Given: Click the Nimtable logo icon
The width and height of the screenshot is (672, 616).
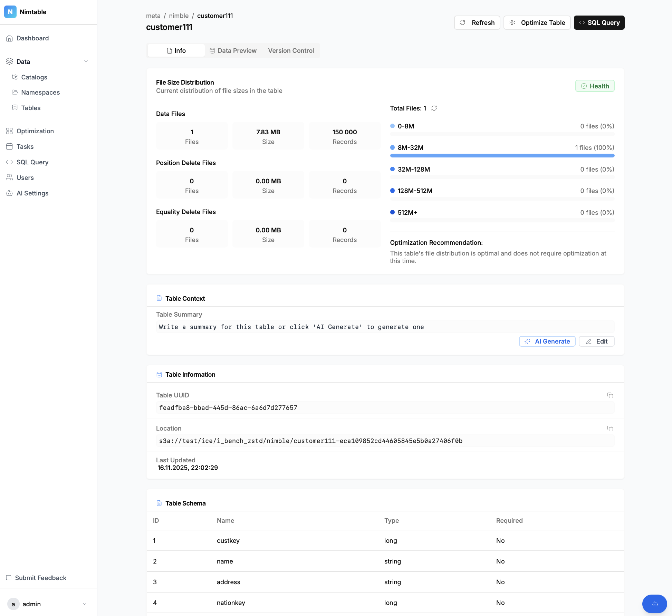Looking at the screenshot, I should click(10, 12).
